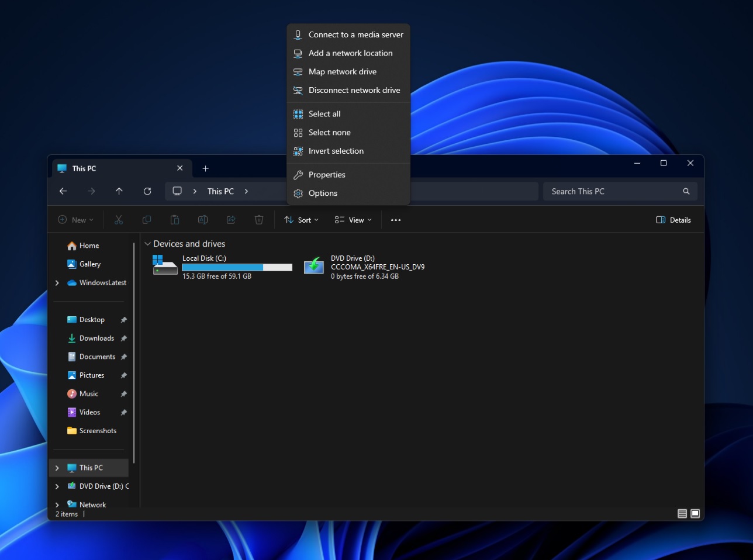Share files using the toolbar Share icon

click(x=231, y=220)
